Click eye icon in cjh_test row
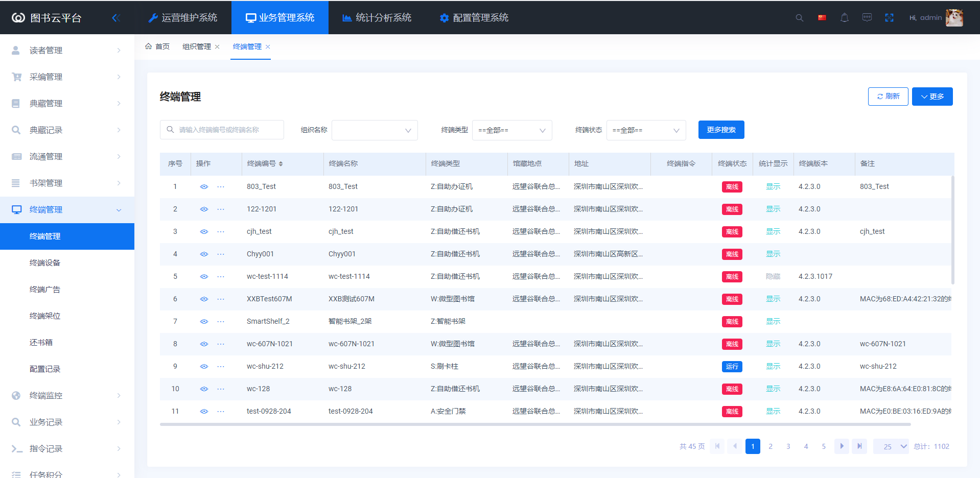Screen dimensions: 980x478 pos(204,232)
